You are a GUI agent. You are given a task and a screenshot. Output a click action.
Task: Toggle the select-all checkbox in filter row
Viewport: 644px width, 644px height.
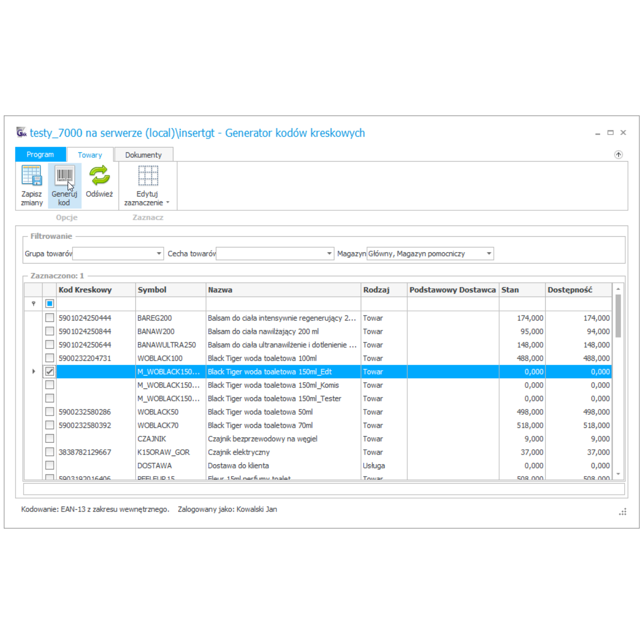click(50, 304)
